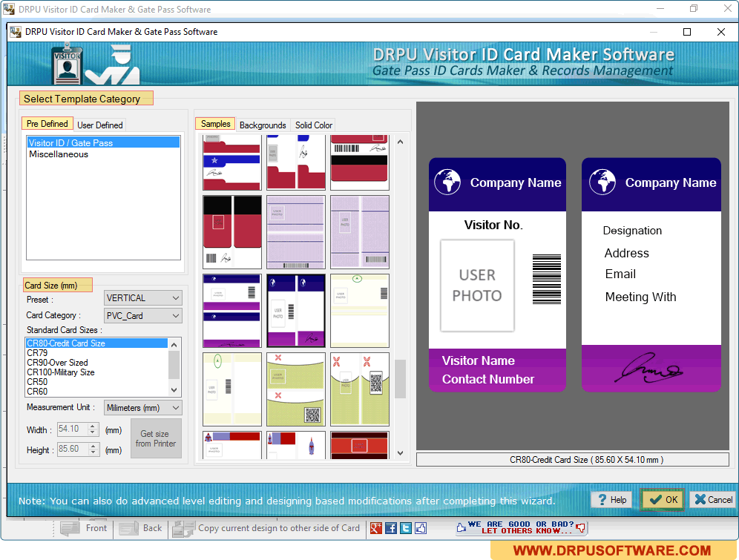Choose the red and blue star sample template
The height and width of the screenshot is (560, 739).
pyautogui.click(x=232, y=162)
